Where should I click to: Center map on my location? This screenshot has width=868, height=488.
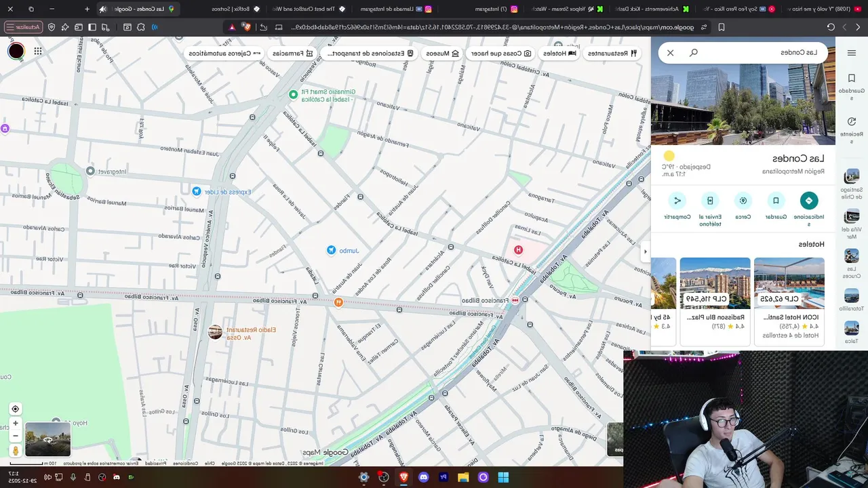point(16,409)
